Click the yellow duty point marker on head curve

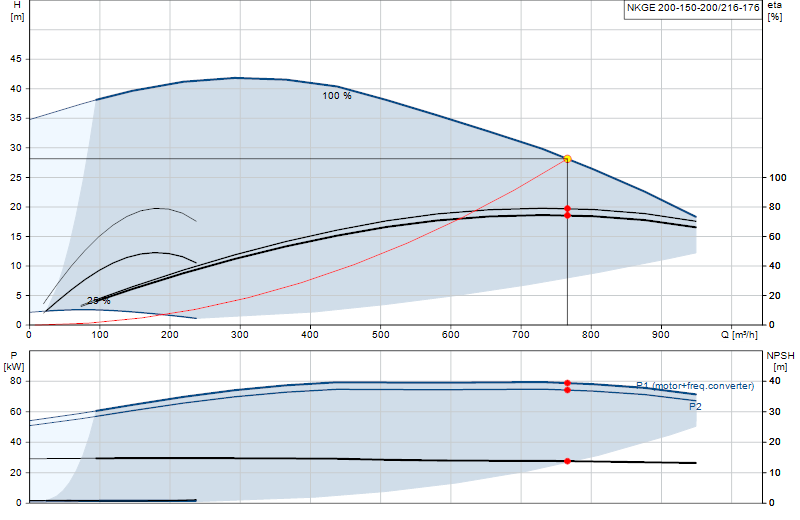click(567, 159)
